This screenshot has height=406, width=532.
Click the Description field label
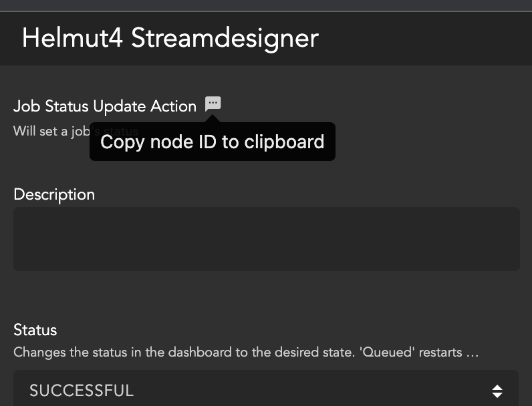click(x=54, y=194)
